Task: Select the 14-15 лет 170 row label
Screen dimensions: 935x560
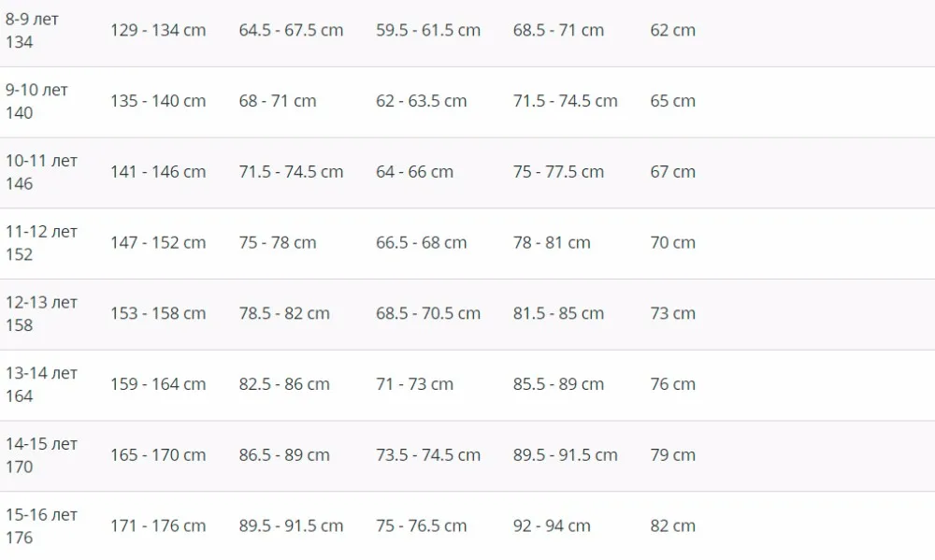Action: pyautogui.click(x=41, y=455)
